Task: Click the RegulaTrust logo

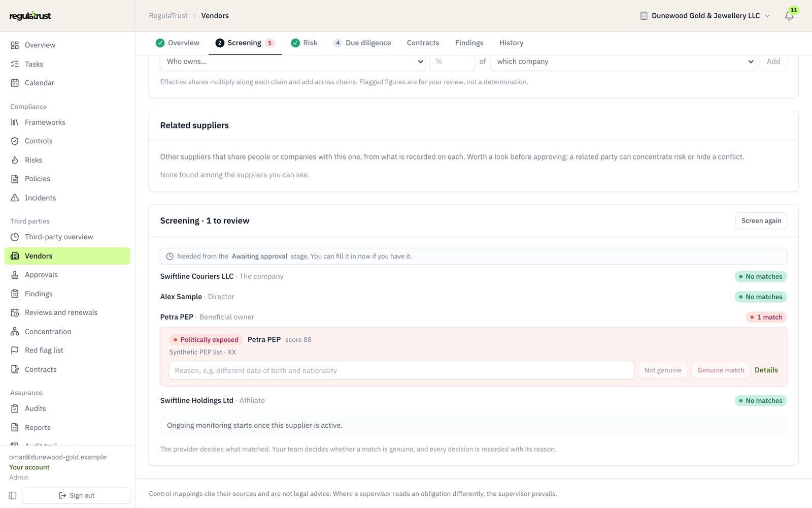Action: pos(30,16)
